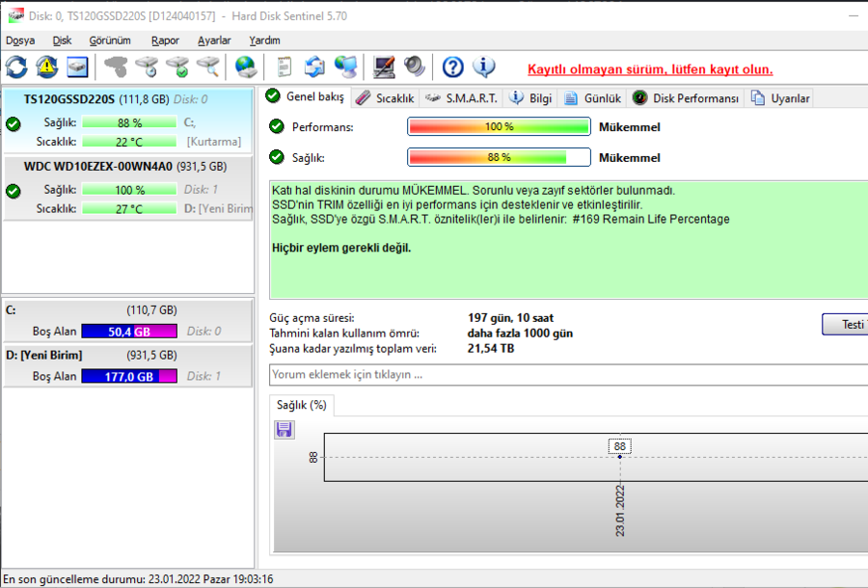
Task: Click the yellow warning triangle toolbar icon
Action: click(46, 67)
